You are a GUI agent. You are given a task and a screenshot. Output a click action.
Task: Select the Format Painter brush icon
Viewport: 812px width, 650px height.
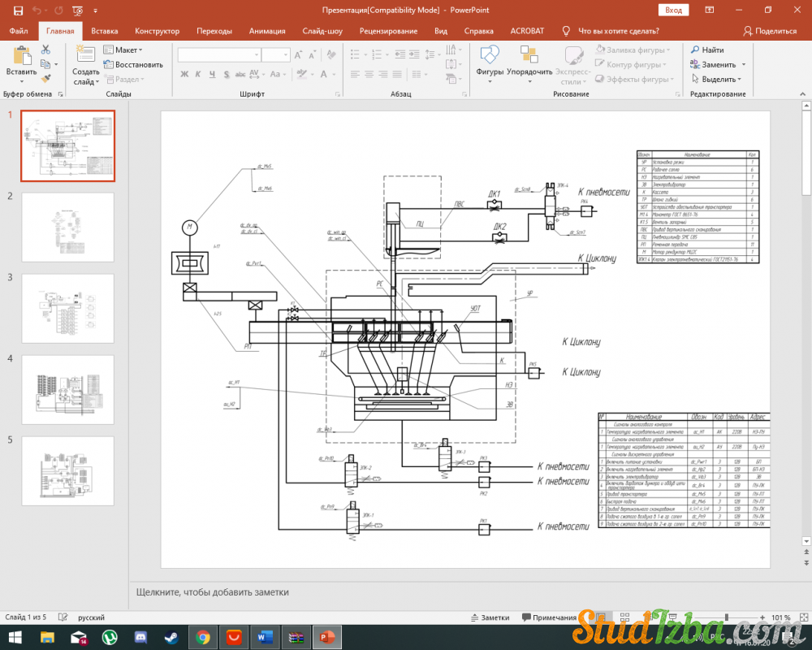[x=46, y=79]
